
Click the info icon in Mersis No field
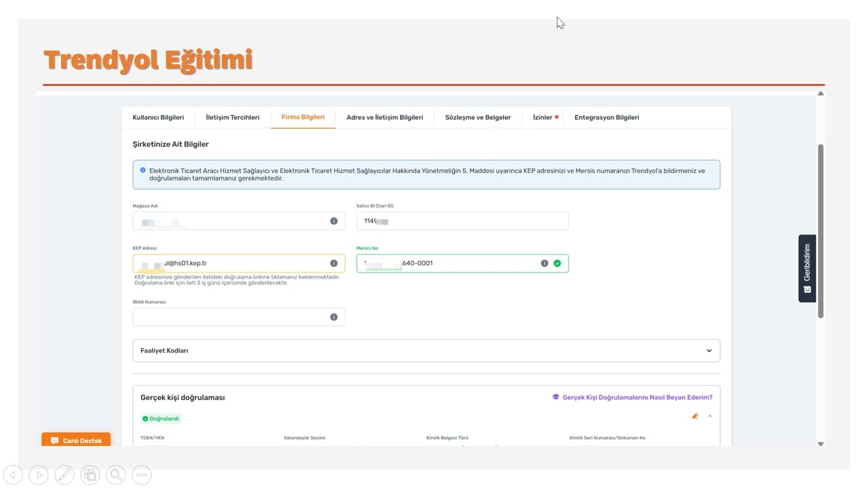(545, 263)
